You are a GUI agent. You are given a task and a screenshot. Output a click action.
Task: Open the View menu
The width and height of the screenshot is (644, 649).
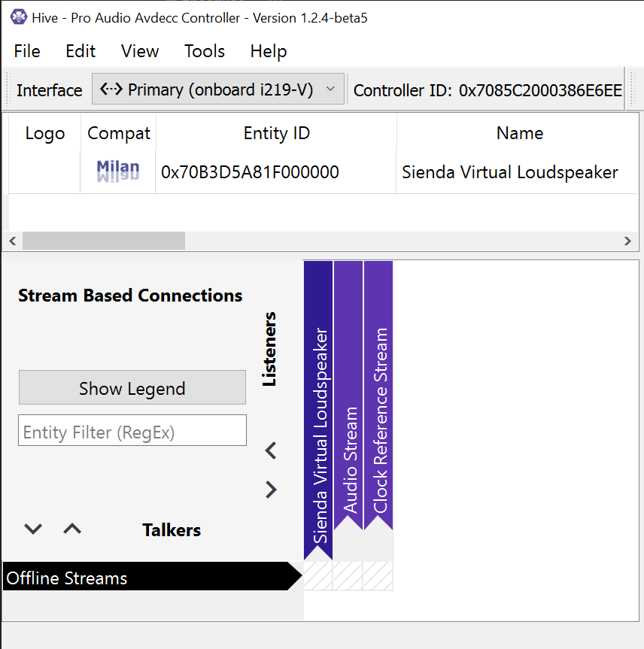click(140, 51)
